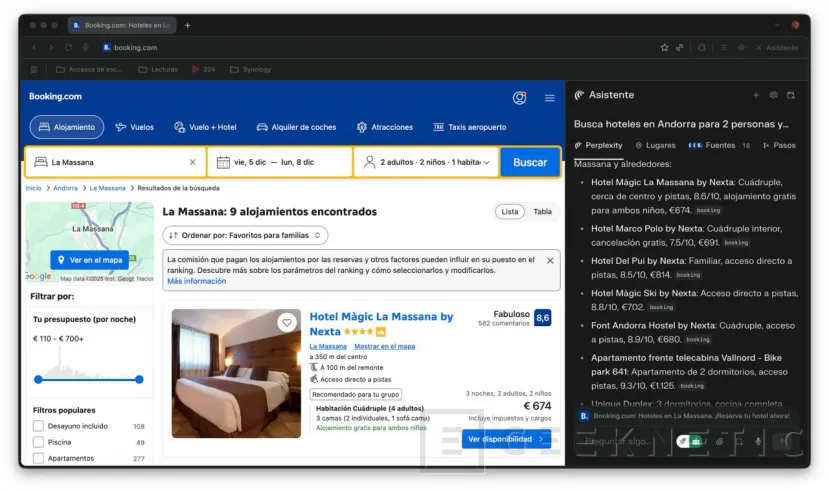The height and width of the screenshot is (491, 829).
Task: Click the Inicio breadcrumb link
Action: coord(33,188)
